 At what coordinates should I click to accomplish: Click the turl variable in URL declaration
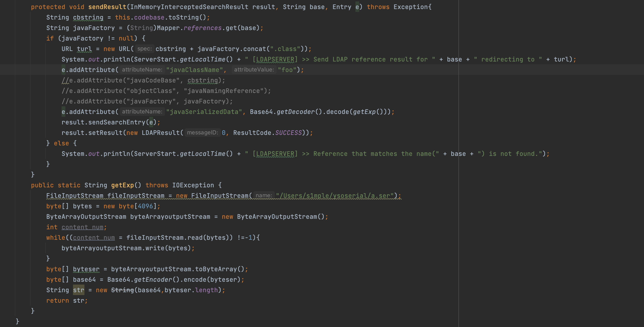[84, 49]
